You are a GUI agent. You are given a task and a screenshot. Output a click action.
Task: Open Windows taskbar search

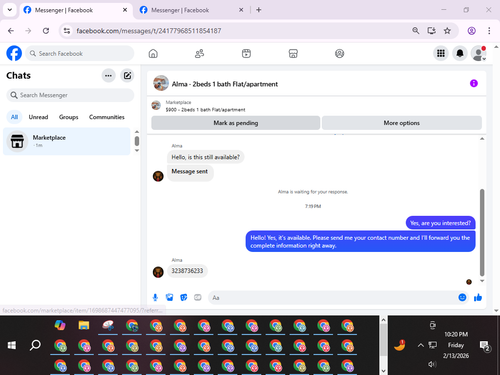(x=35, y=345)
